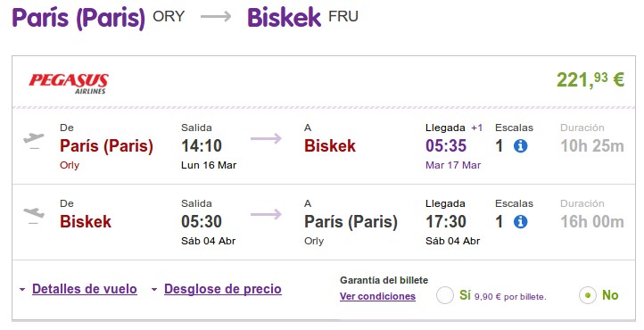Select Sí for ticket guarantee

pyautogui.click(x=445, y=295)
